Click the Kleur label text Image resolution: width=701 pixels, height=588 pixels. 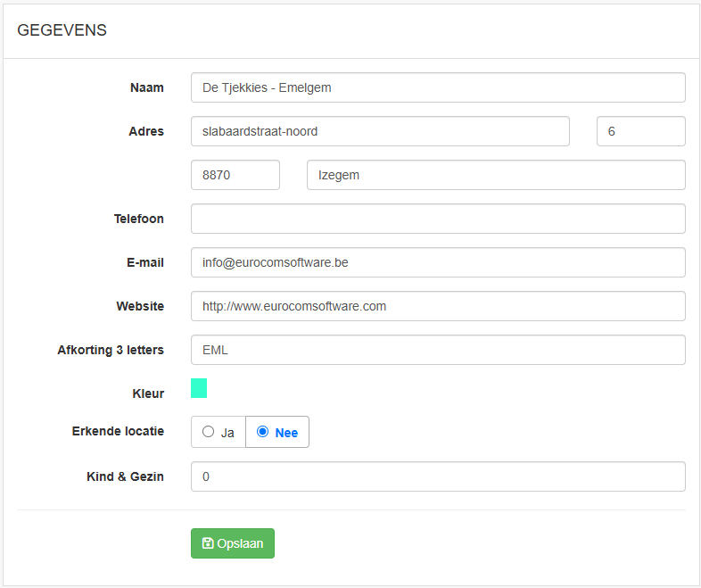pyautogui.click(x=148, y=393)
